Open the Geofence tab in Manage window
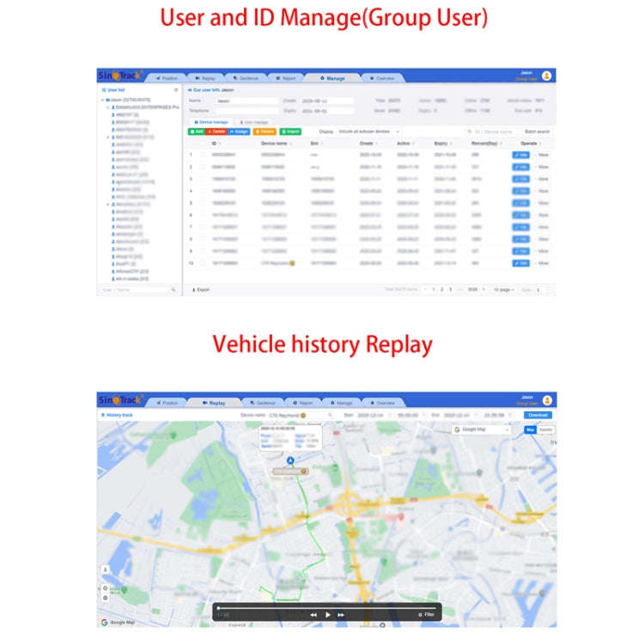644x644 pixels. 246,78
